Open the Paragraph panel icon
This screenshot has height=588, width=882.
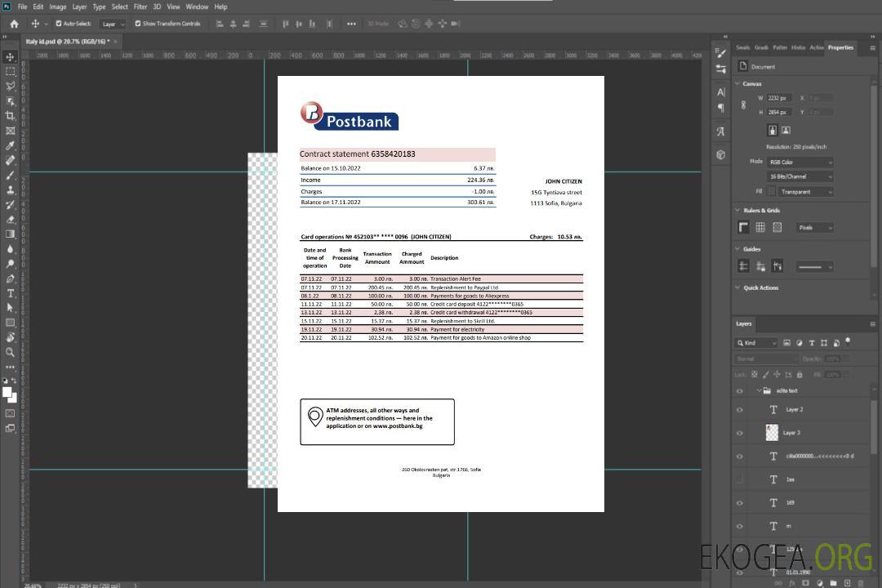click(x=720, y=108)
